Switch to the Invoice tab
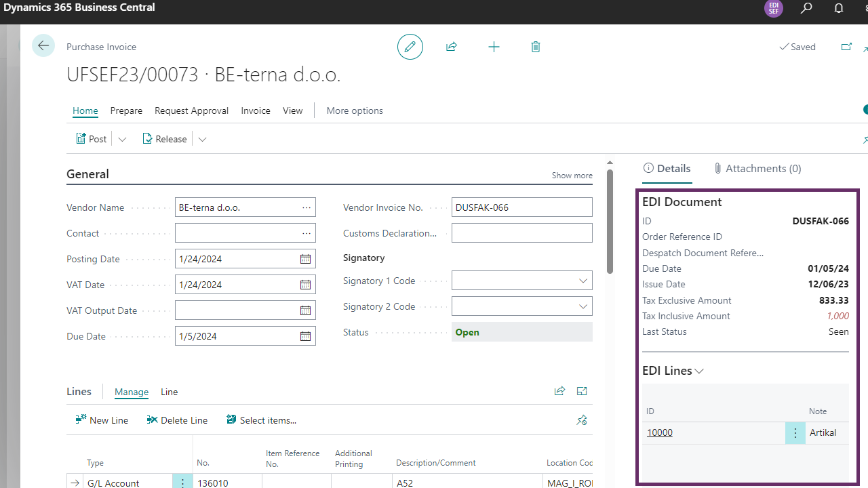 pyautogui.click(x=256, y=110)
